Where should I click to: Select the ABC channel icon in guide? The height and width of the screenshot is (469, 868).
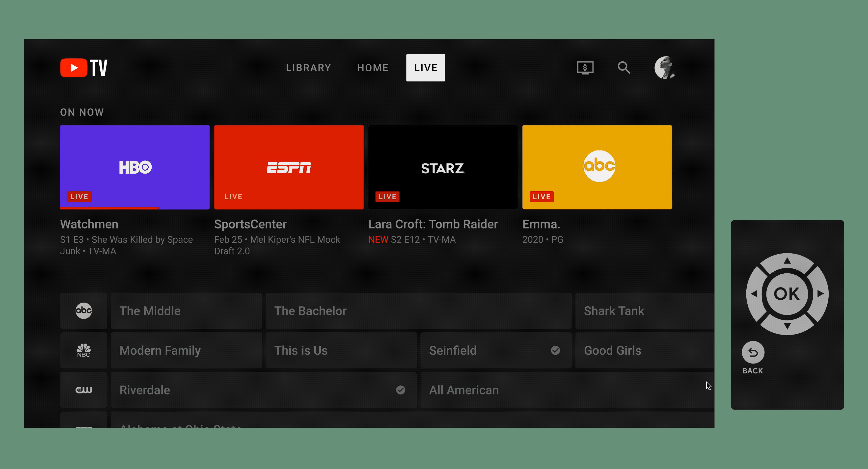pos(83,311)
